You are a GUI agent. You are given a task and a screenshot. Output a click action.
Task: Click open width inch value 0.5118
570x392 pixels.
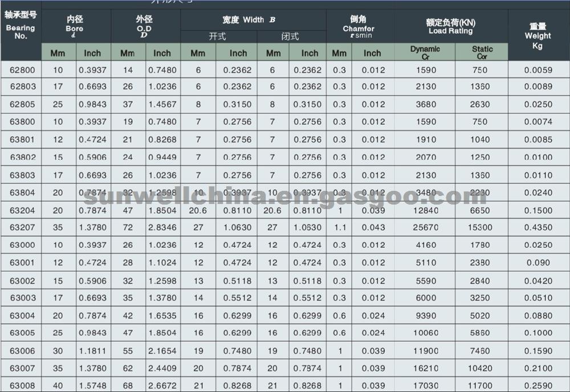(x=237, y=281)
